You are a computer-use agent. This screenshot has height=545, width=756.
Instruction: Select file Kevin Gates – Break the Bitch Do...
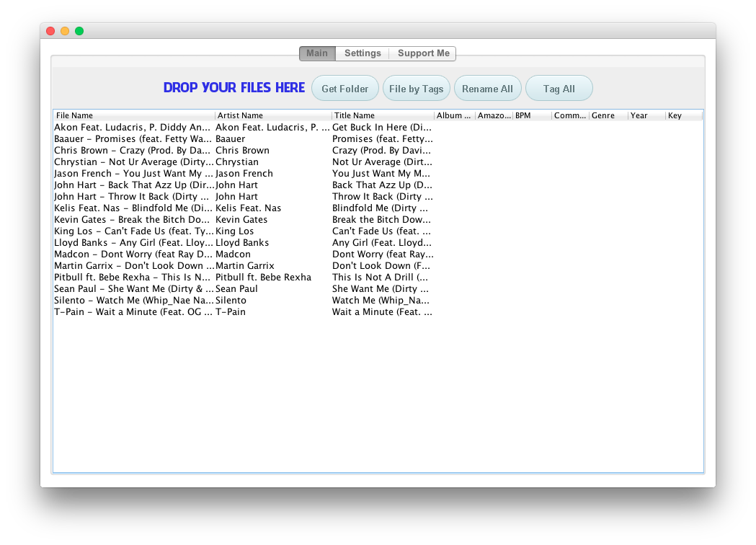click(x=134, y=219)
